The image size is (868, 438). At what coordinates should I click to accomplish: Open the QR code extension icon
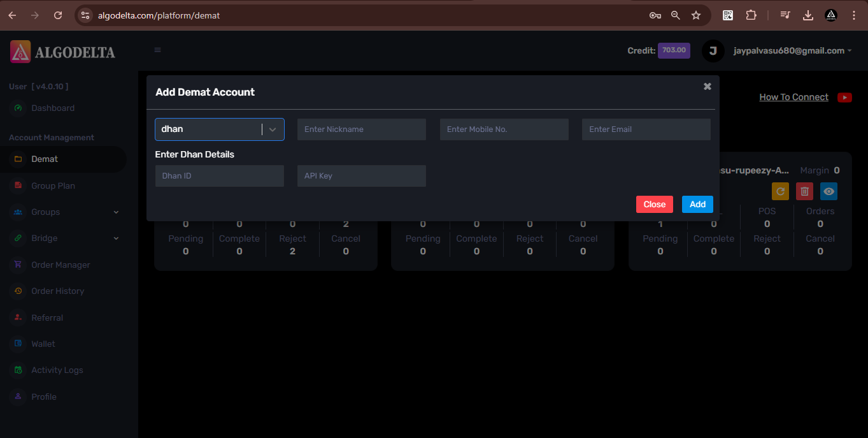(728, 15)
